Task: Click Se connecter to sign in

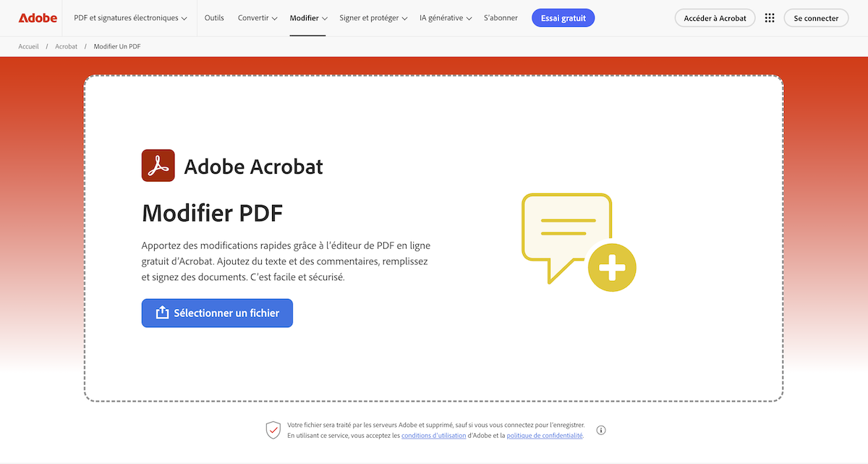Action: [816, 18]
